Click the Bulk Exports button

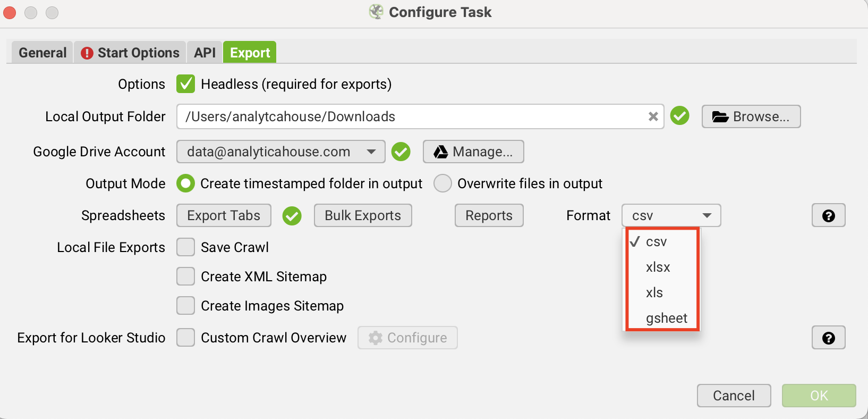click(363, 215)
